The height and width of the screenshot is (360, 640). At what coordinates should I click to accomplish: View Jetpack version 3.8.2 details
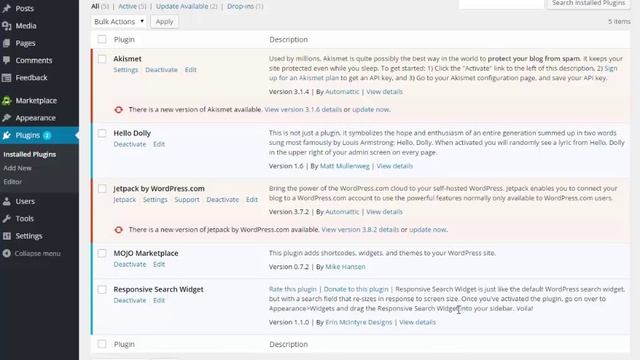(360, 229)
